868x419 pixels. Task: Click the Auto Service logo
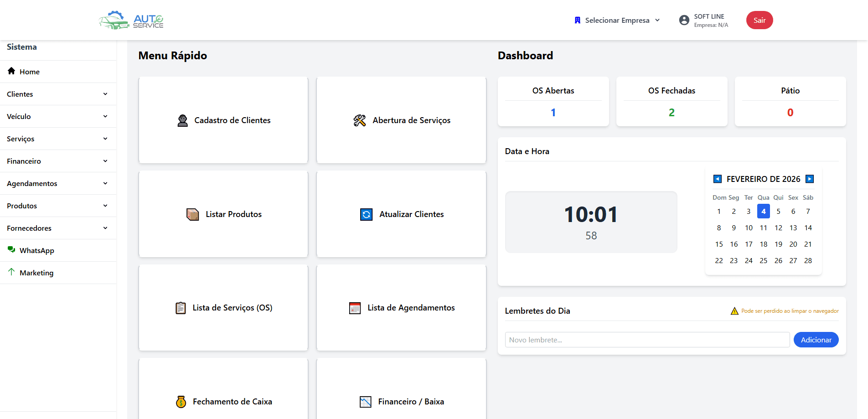coord(131,20)
